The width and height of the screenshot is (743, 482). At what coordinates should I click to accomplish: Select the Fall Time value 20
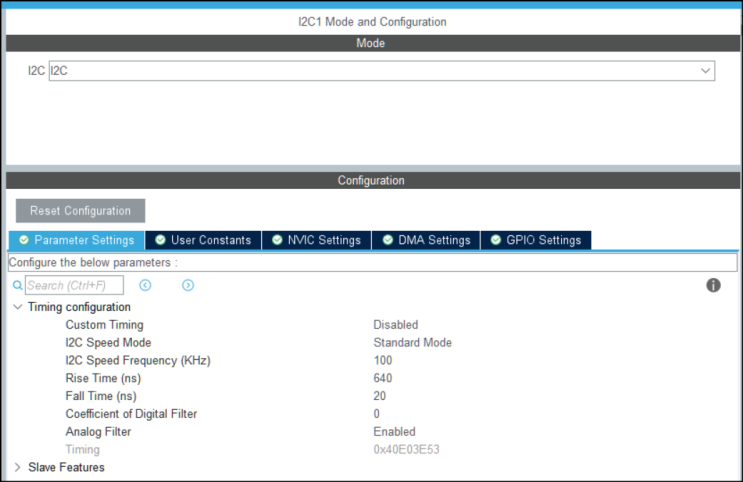pos(380,396)
